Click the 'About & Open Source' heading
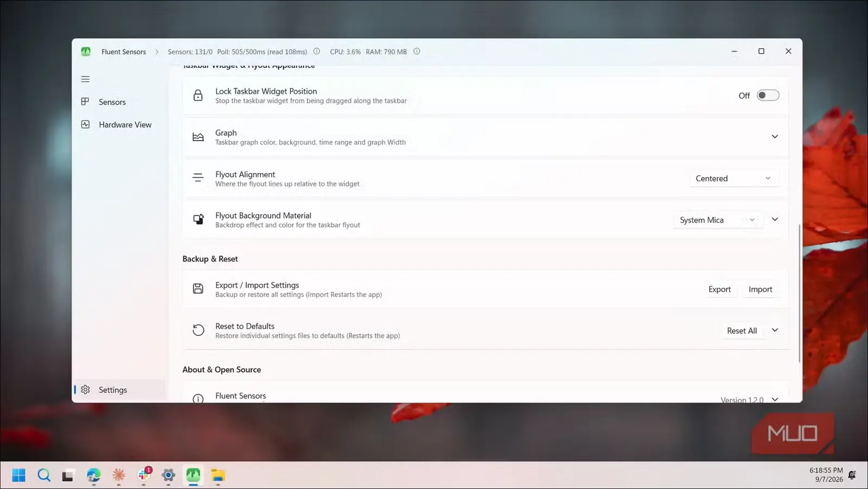 [x=221, y=370]
